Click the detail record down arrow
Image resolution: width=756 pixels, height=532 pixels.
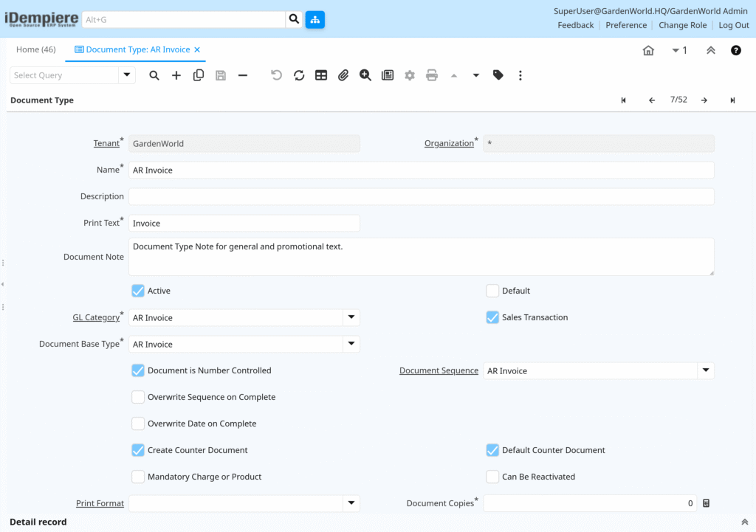(x=476, y=75)
